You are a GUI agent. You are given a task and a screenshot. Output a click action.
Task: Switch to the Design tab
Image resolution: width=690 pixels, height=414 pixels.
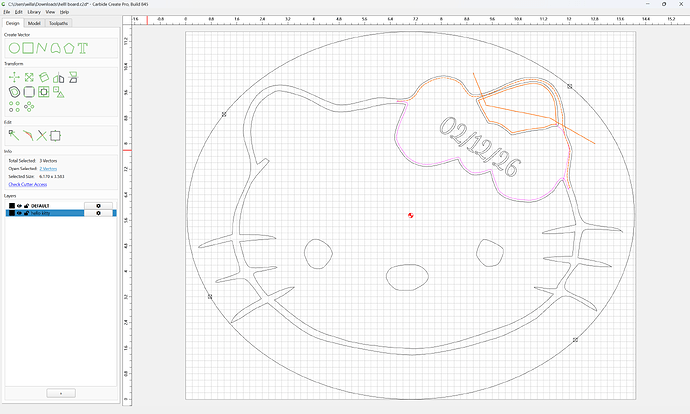pyautogui.click(x=12, y=23)
